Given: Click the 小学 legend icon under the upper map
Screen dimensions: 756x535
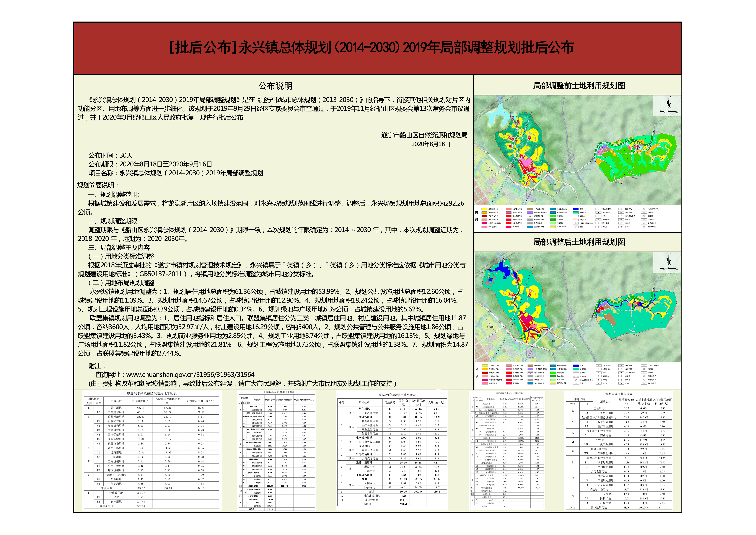Looking at the screenshot, I should (598, 216).
